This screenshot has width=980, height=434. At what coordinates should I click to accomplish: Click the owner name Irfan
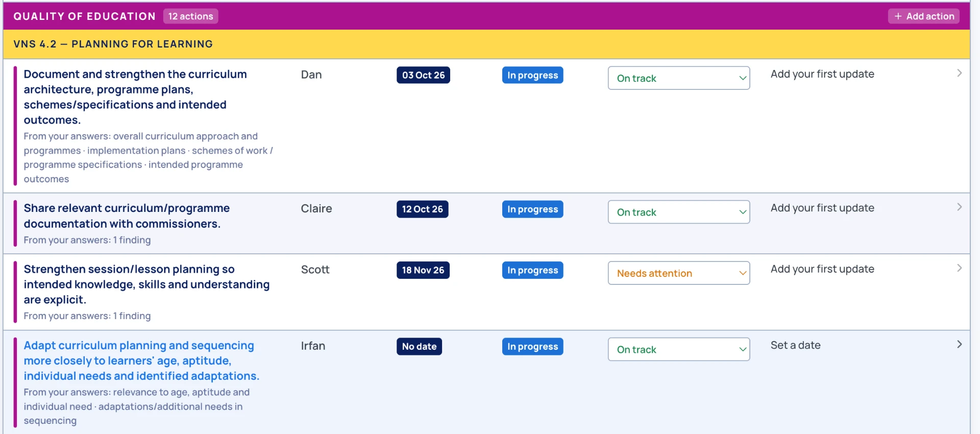313,346
